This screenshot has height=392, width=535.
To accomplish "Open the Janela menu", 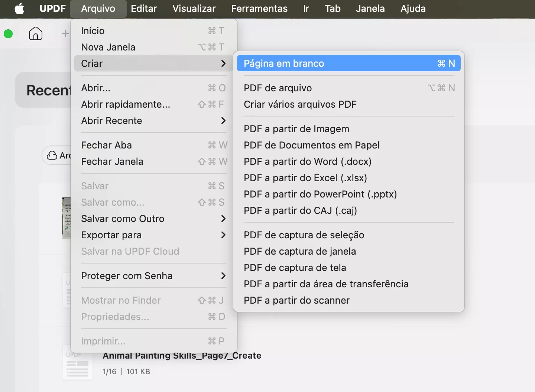I will 370,8.
